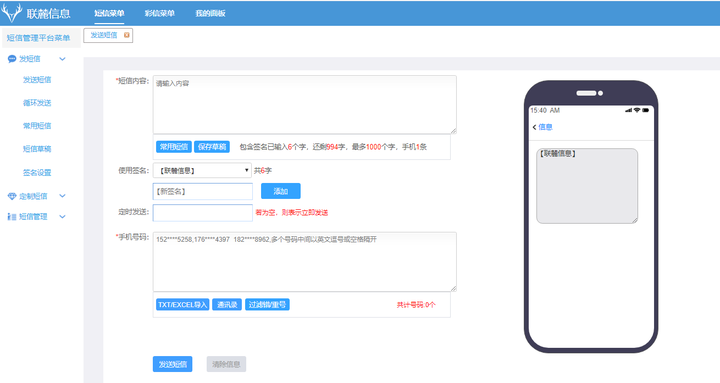
Task: Open 常用短信 in sidebar
Action: (37, 126)
